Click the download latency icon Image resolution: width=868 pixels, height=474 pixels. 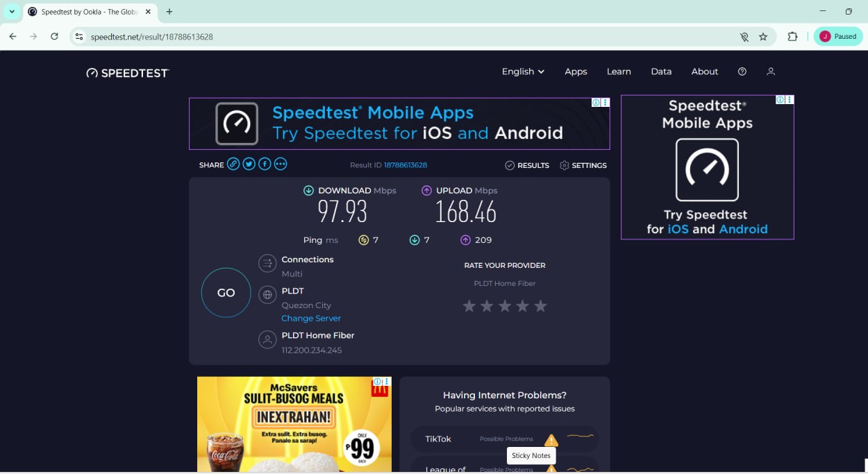415,240
